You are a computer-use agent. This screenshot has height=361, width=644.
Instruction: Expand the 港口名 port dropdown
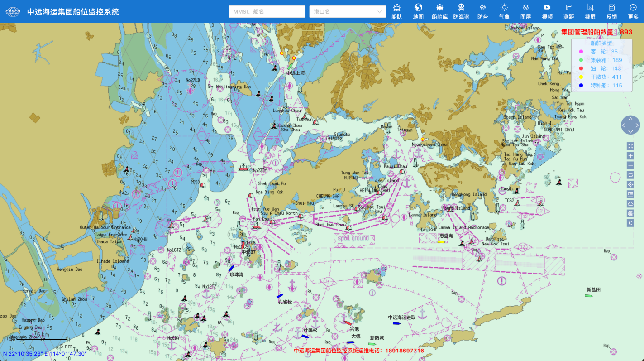(347, 12)
